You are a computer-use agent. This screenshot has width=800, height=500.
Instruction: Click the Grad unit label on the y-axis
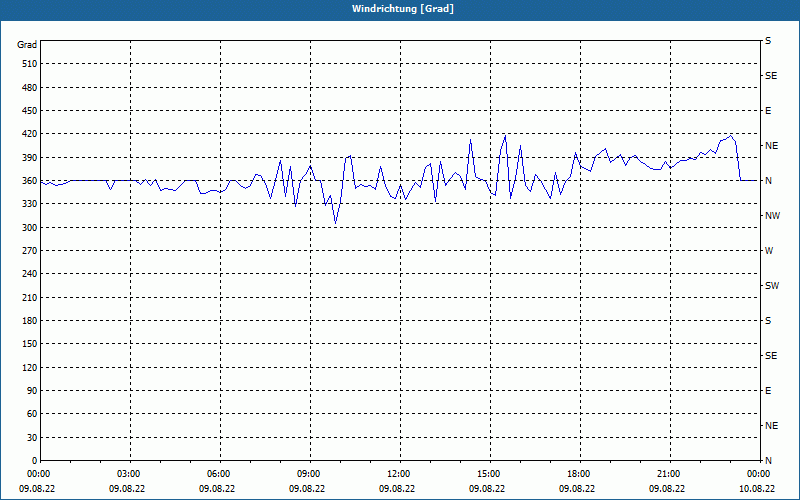click(x=27, y=45)
